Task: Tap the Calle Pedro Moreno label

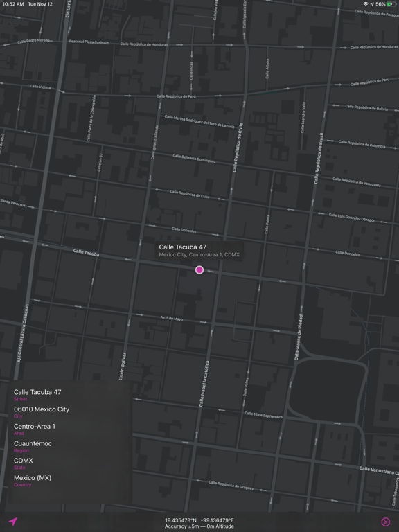Action: pos(33,41)
